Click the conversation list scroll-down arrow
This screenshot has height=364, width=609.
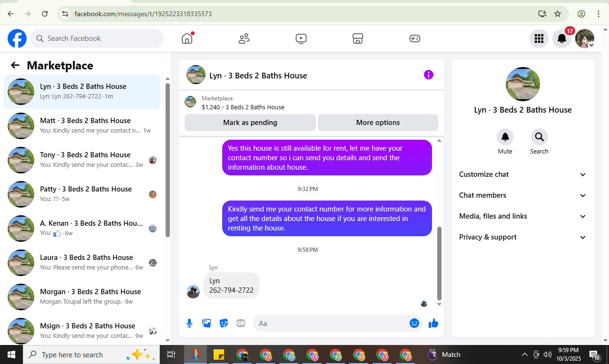tap(167, 340)
